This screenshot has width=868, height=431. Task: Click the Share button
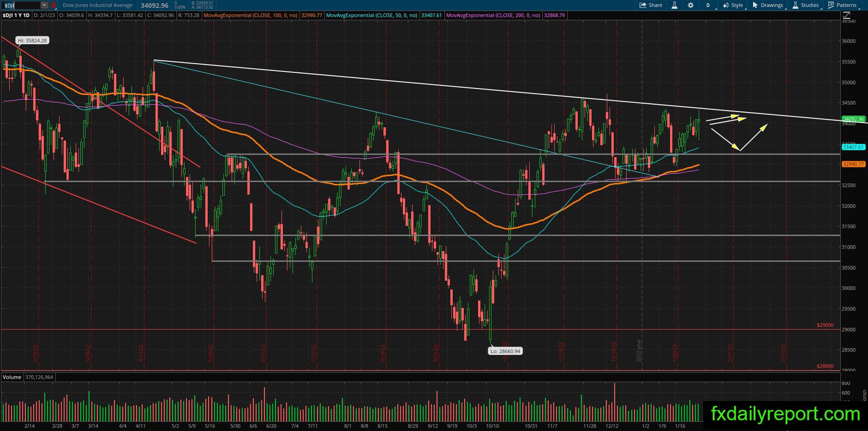click(x=651, y=5)
